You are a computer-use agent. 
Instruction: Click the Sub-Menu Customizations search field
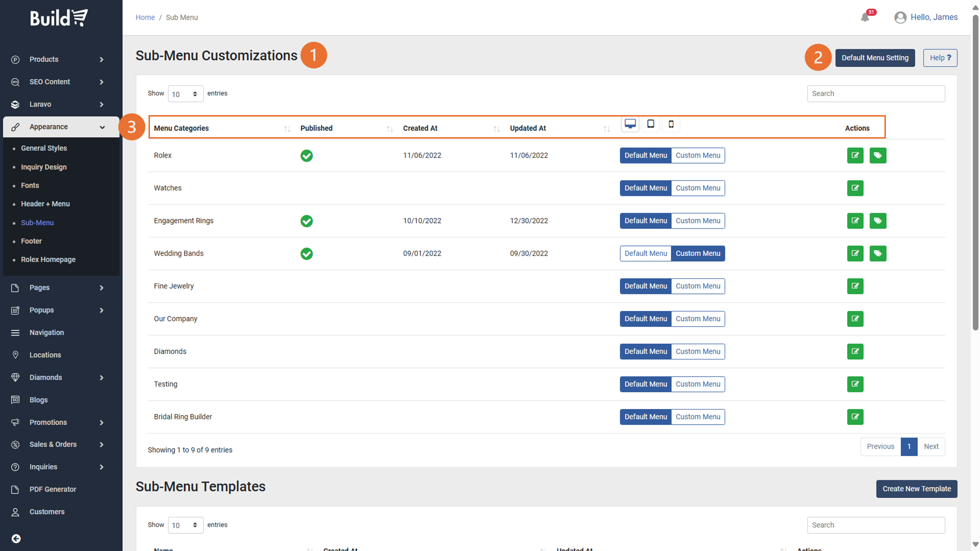coord(876,94)
